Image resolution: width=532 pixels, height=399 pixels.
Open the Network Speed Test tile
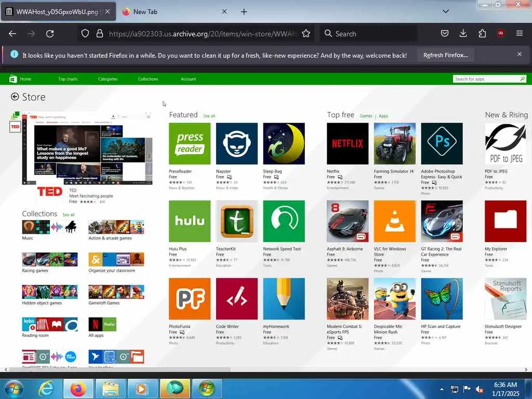pos(284,221)
